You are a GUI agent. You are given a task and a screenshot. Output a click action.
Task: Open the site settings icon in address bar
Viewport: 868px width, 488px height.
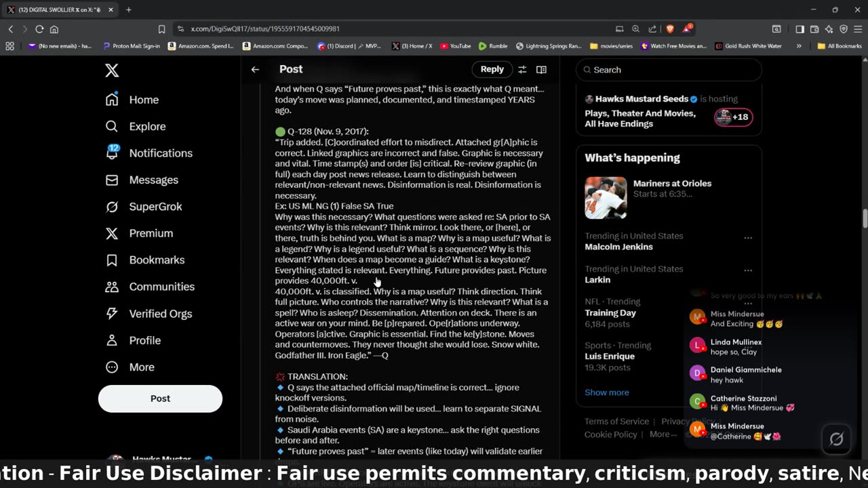(x=180, y=29)
